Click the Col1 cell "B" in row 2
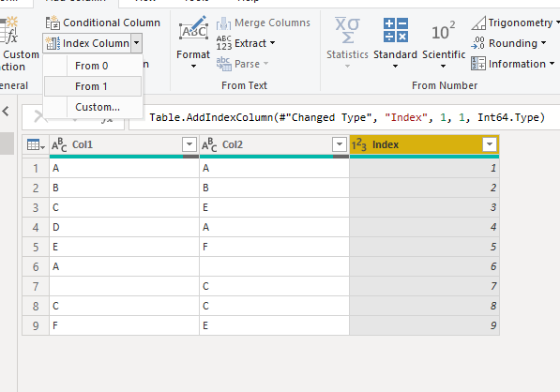This screenshot has height=392, width=560. click(x=124, y=188)
